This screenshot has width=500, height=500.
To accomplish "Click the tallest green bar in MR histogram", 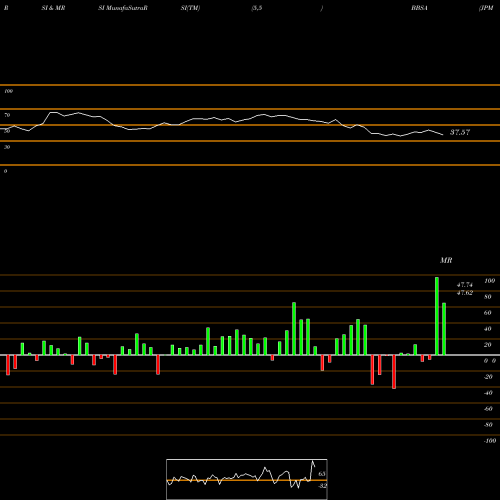I will pyautogui.click(x=437, y=316).
